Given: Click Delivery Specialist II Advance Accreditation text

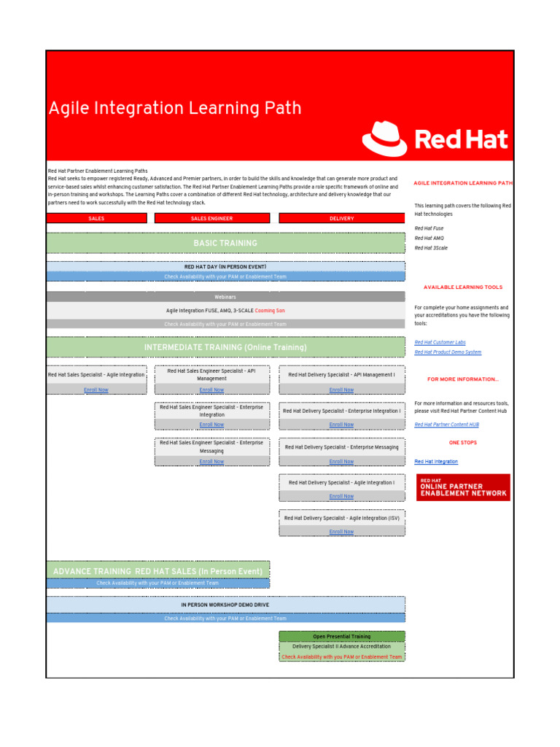Looking at the screenshot, I should [x=342, y=646].
